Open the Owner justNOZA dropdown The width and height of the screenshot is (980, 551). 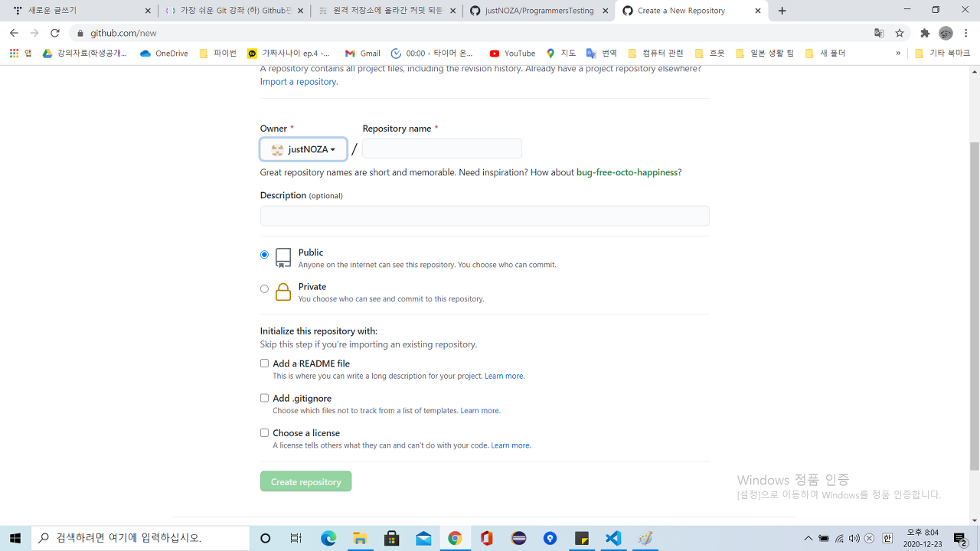coord(303,149)
